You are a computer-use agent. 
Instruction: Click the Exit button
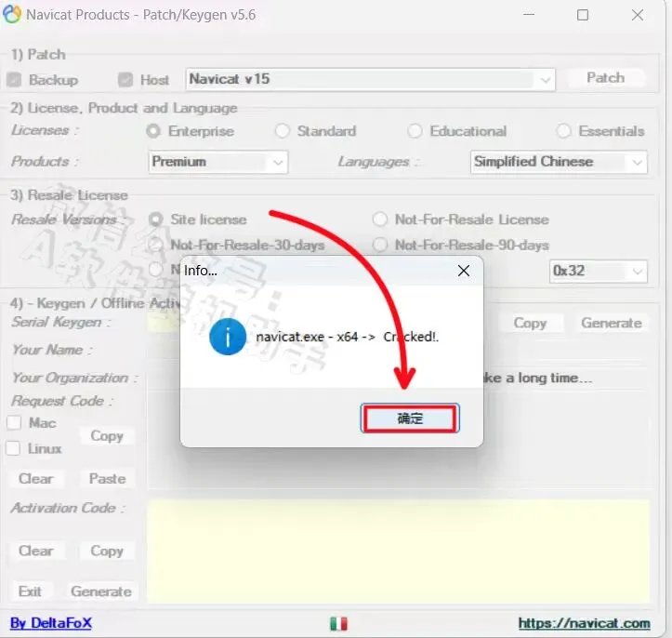click(x=30, y=591)
